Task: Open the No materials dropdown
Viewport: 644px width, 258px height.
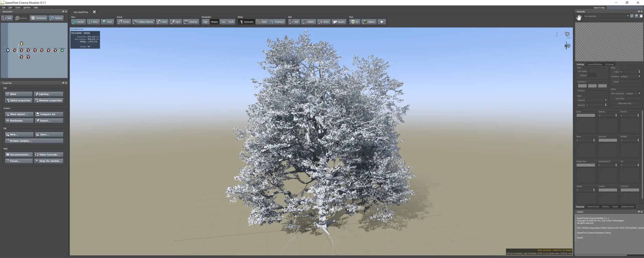Action: pyautogui.click(x=606, y=16)
